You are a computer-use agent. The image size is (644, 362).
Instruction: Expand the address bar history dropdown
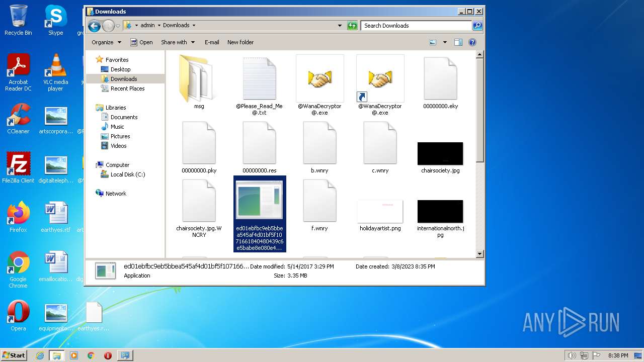click(340, 26)
